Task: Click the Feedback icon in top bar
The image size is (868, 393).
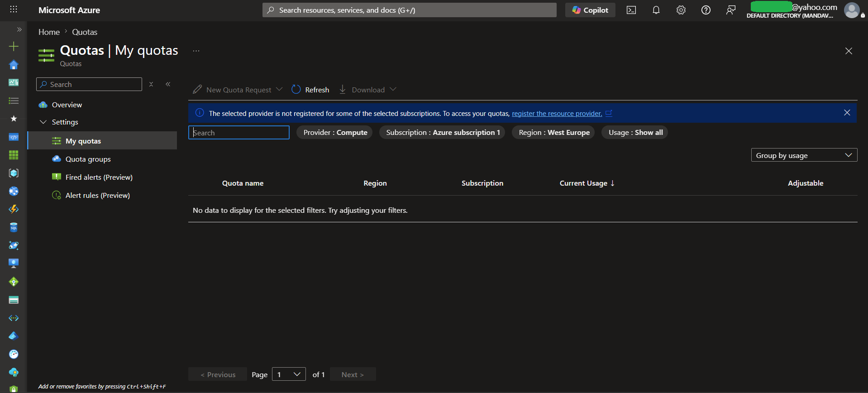Action: click(x=731, y=10)
